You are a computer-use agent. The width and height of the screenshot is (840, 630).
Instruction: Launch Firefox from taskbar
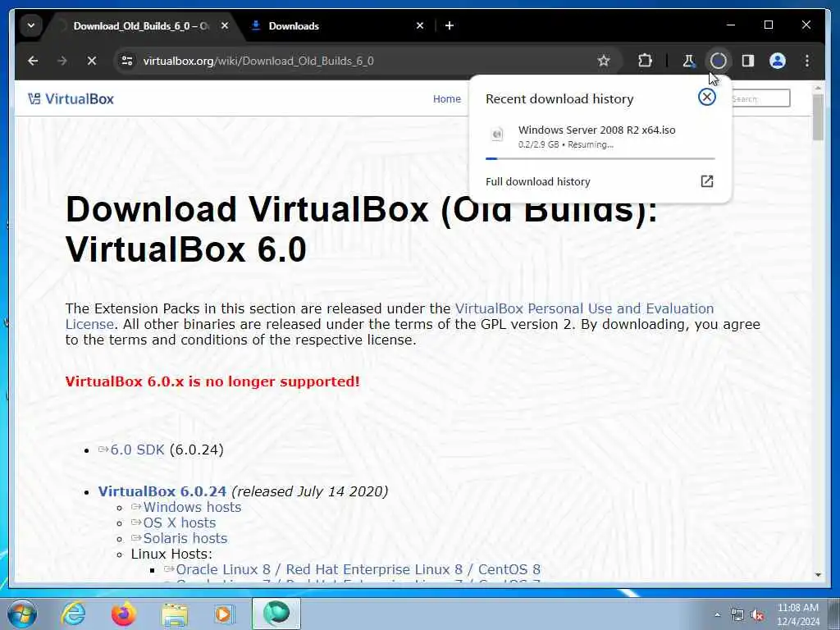point(124,614)
